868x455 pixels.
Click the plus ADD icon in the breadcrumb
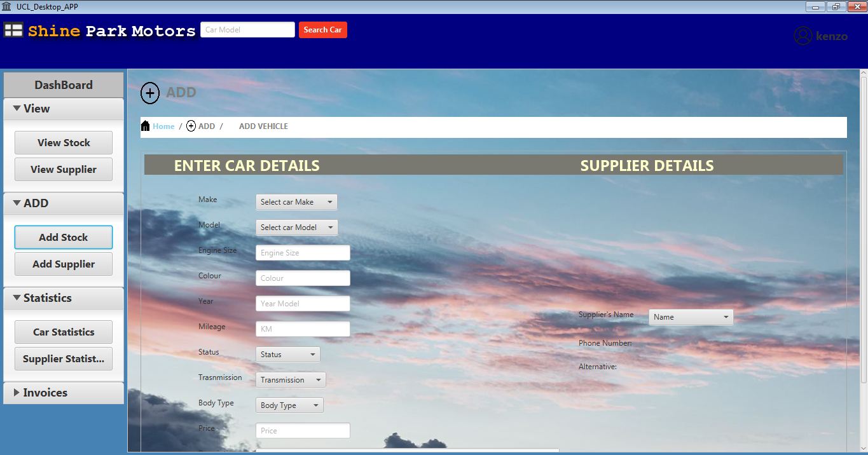tap(191, 126)
